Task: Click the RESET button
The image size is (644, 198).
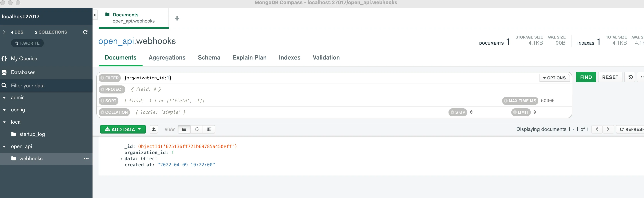Action: (x=610, y=77)
